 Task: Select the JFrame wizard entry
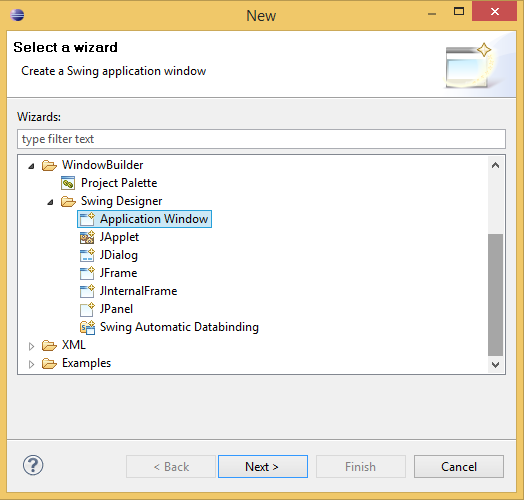pos(118,273)
